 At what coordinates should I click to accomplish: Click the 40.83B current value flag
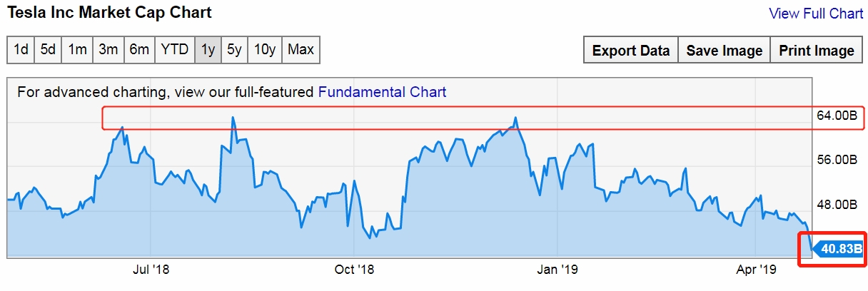837,249
